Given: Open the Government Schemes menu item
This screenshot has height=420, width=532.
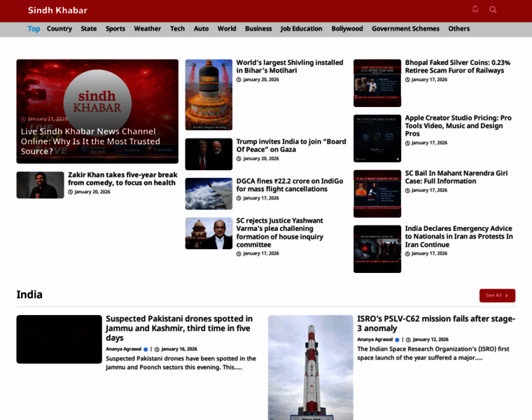Looking at the screenshot, I should 405,29.
